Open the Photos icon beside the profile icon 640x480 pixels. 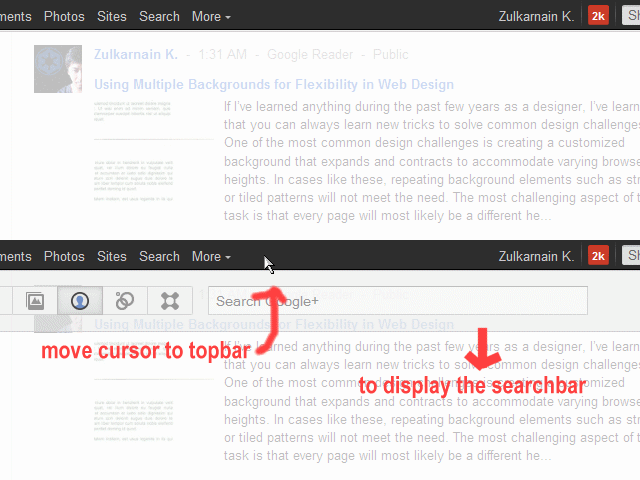pyautogui.click(x=35, y=301)
